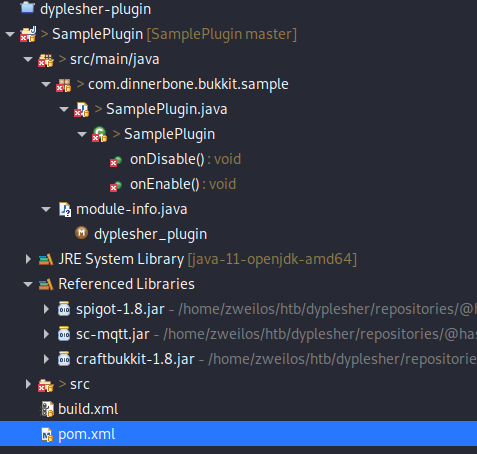Collapse the SamplePlugin class node
The image size is (477, 454).
coord(82,134)
